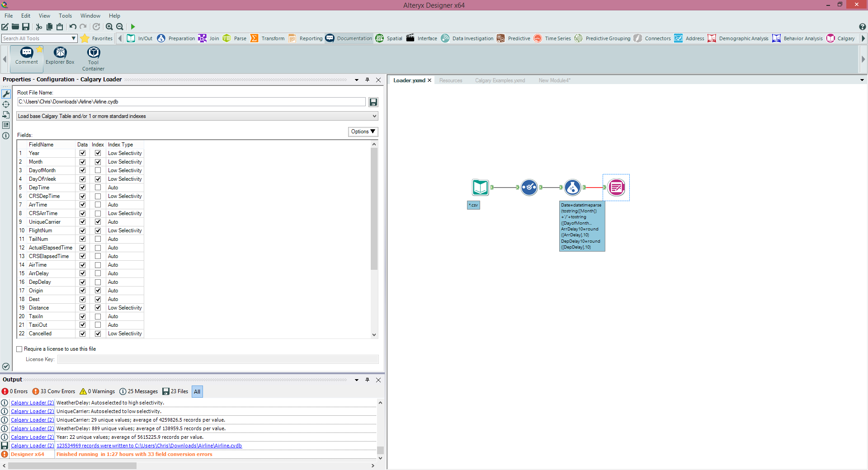
Task: Open the File menu
Action: click(x=9, y=16)
